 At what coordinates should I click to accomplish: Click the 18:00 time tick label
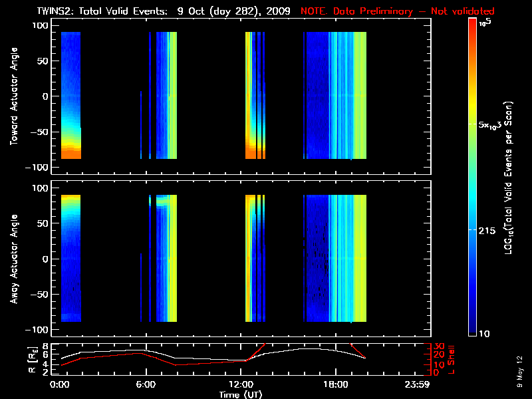[x=336, y=385]
